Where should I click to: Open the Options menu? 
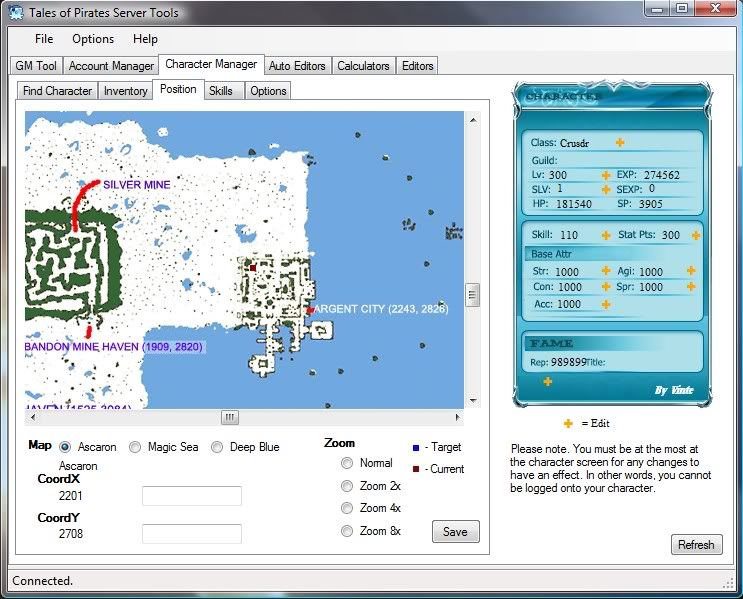click(93, 39)
